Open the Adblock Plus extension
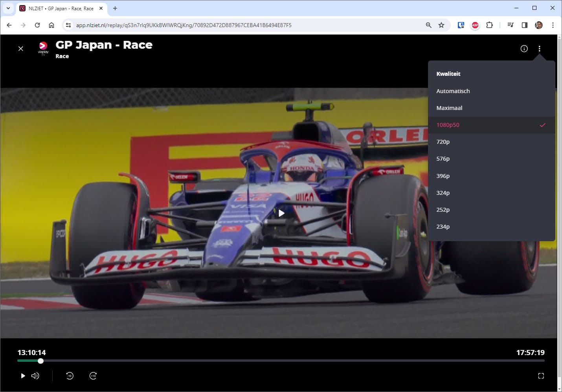Viewport: 562px width, 392px height. 475,25
